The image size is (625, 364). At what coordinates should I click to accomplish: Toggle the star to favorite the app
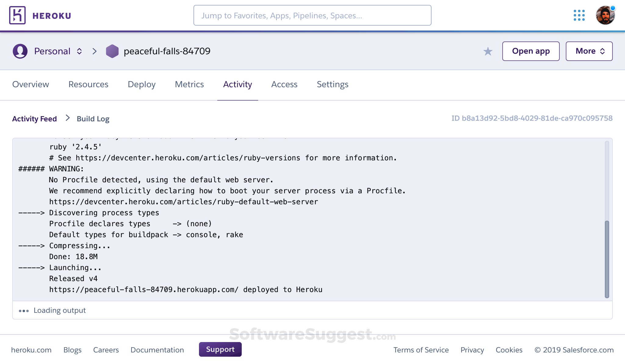[488, 52]
